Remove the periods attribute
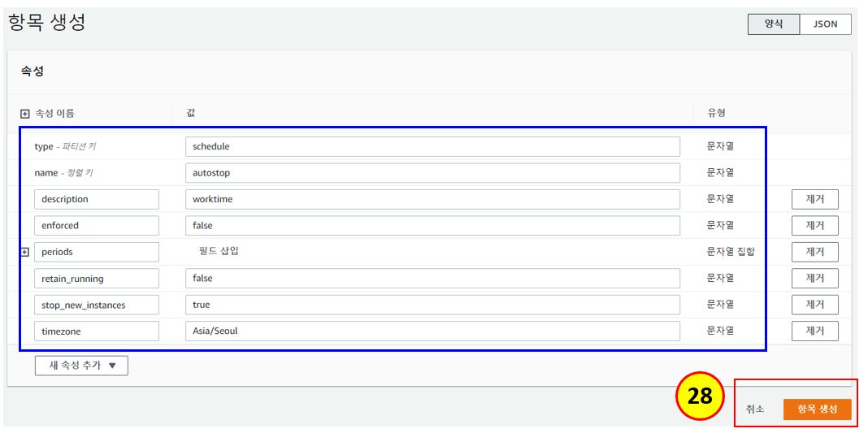868x433 pixels. point(815,252)
